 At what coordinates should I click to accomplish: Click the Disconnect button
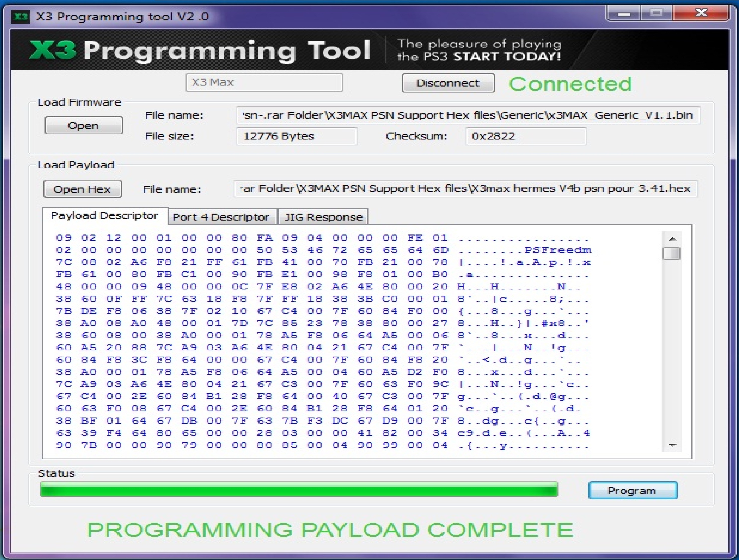448,83
